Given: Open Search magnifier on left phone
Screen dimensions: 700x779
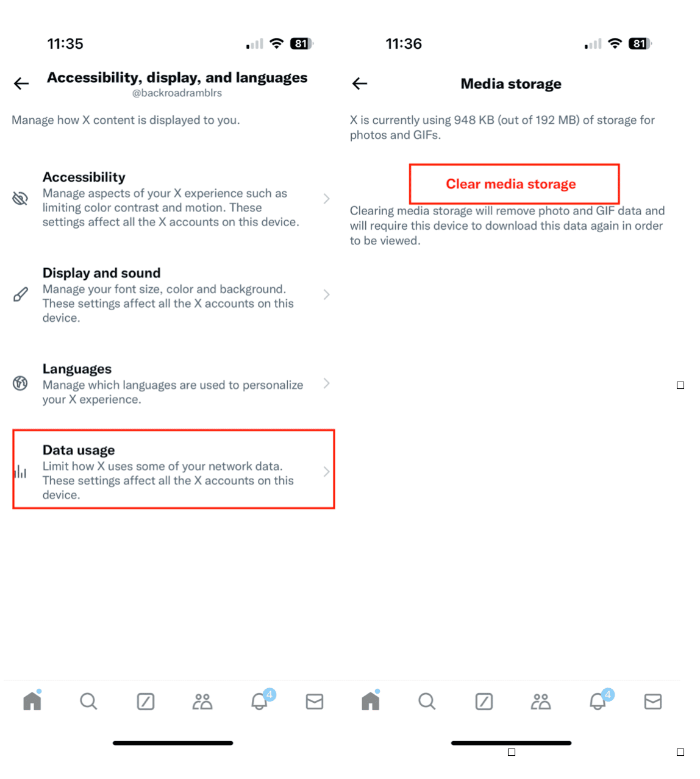Looking at the screenshot, I should [88, 702].
